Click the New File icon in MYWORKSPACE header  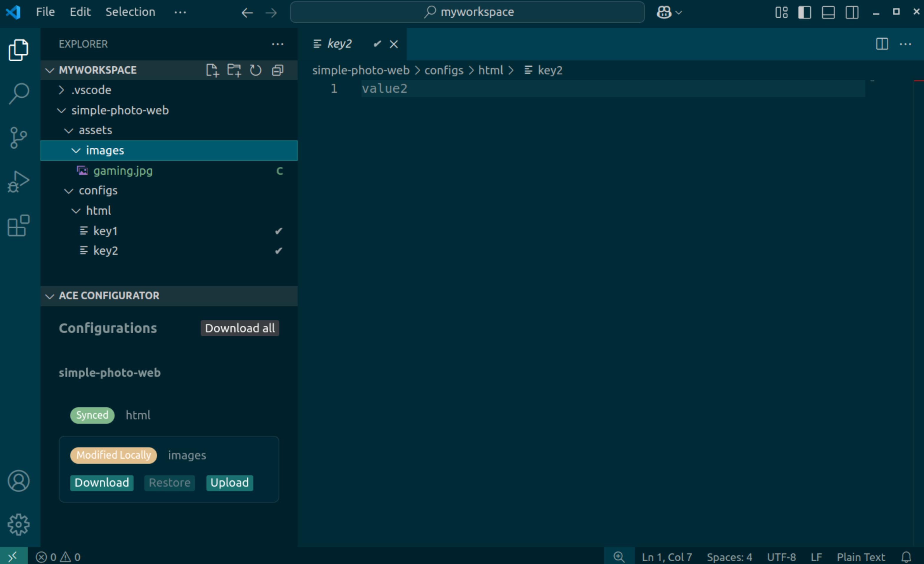pyautogui.click(x=212, y=70)
